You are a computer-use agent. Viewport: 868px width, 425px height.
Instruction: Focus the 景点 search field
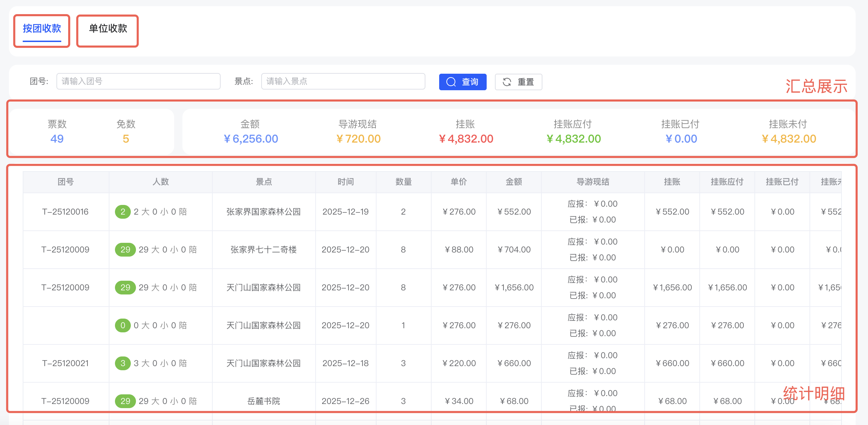(343, 81)
